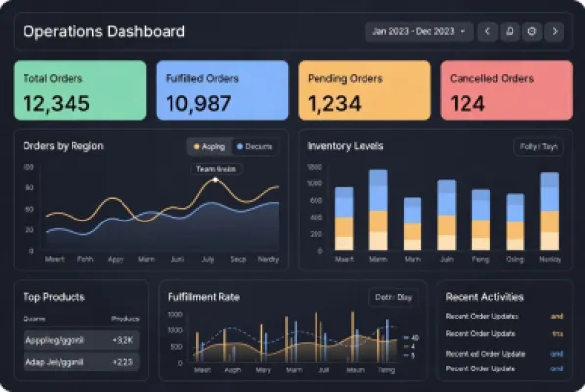Click the tallest Inventory Levels bar
Screen dimensions: 585x392
(x=378, y=210)
